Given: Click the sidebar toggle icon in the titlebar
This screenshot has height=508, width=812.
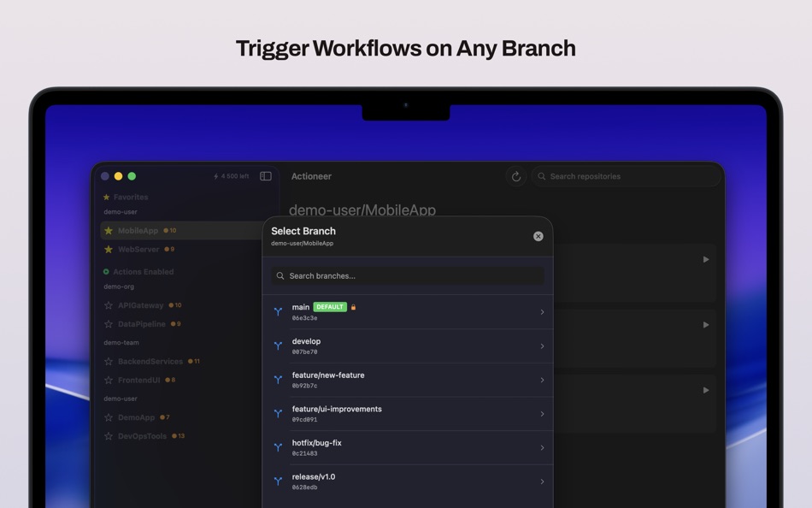Looking at the screenshot, I should (265, 175).
